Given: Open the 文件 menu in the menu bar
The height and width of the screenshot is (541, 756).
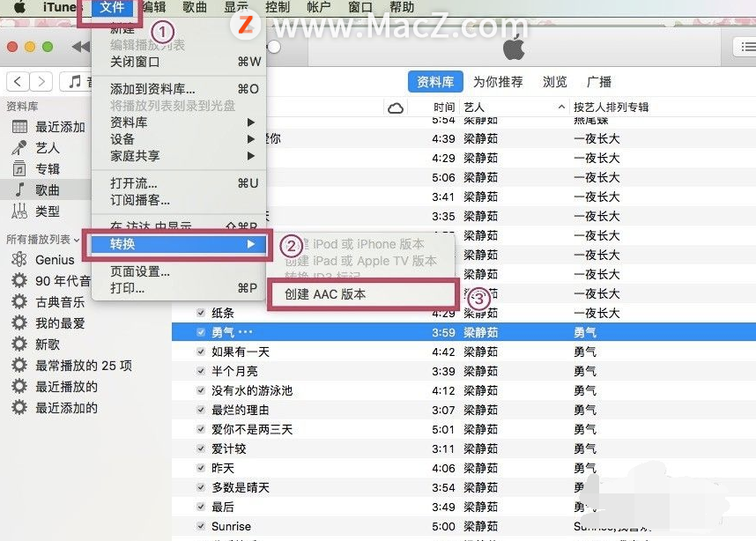Looking at the screenshot, I should click(x=112, y=7).
